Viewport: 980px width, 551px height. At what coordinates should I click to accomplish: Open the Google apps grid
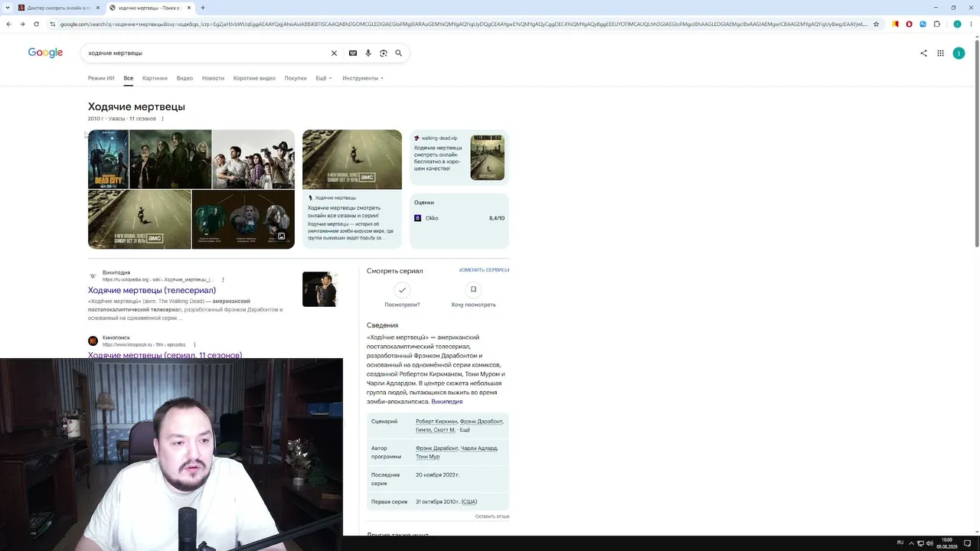pyautogui.click(x=941, y=53)
